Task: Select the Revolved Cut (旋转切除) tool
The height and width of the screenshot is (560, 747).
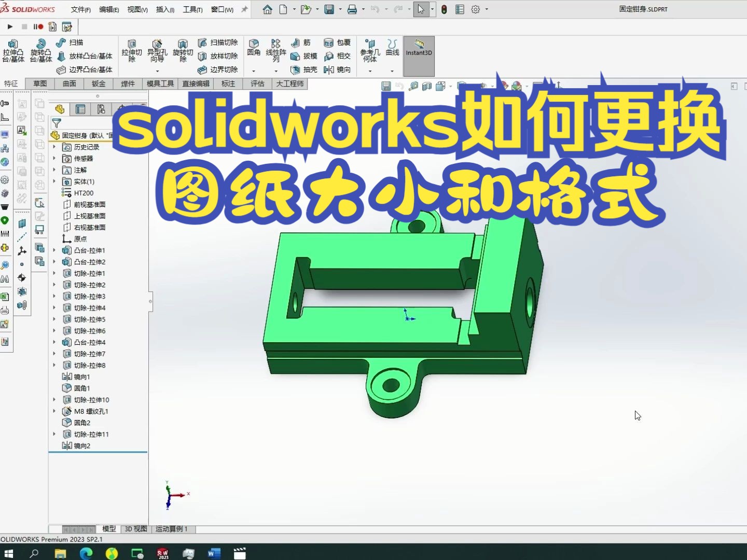Action: tap(183, 50)
